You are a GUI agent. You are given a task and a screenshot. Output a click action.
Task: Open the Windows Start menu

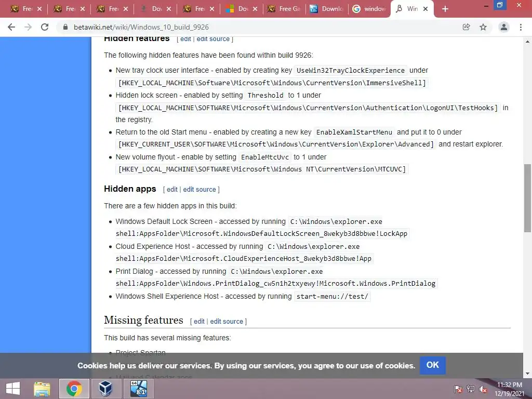click(13, 389)
